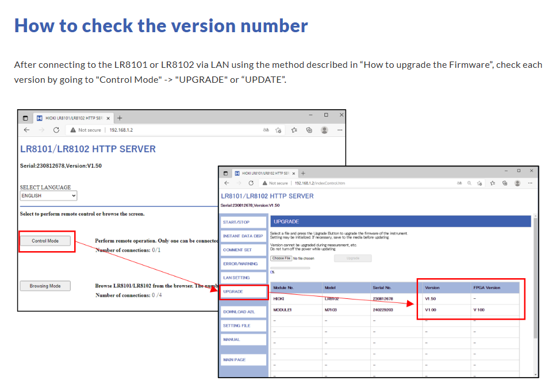
Task: Open tab actions menu in the back browser window
Action: (25, 118)
